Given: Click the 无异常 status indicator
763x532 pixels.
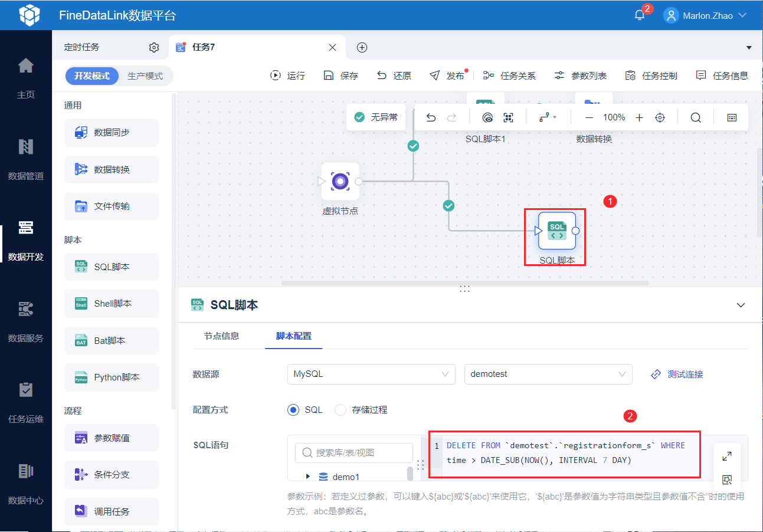Looking at the screenshot, I should pyautogui.click(x=376, y=117).
